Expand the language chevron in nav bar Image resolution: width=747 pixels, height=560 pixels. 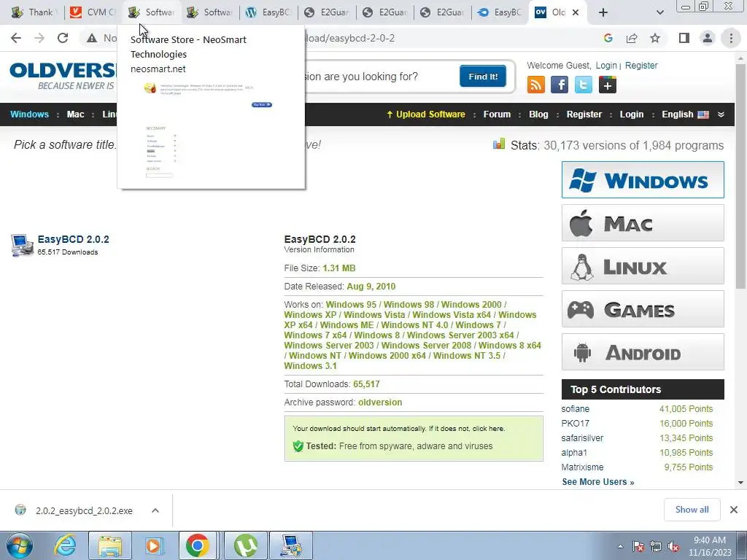coord(721,114)
